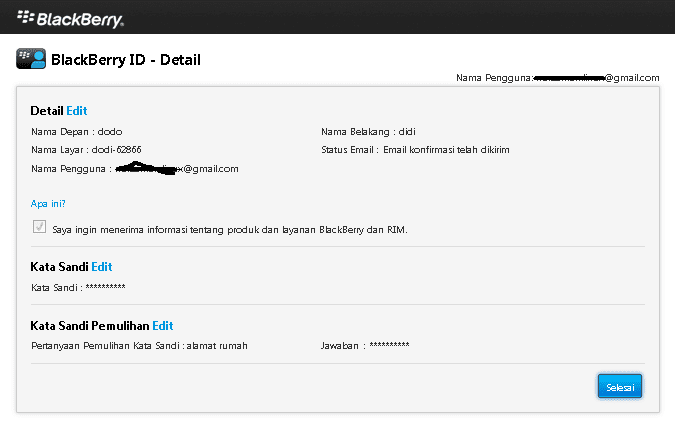Click the BlackBerry ID profile icon
This screenshot has height=439, width=675.
pyautogui.click(x=31, y=59)
